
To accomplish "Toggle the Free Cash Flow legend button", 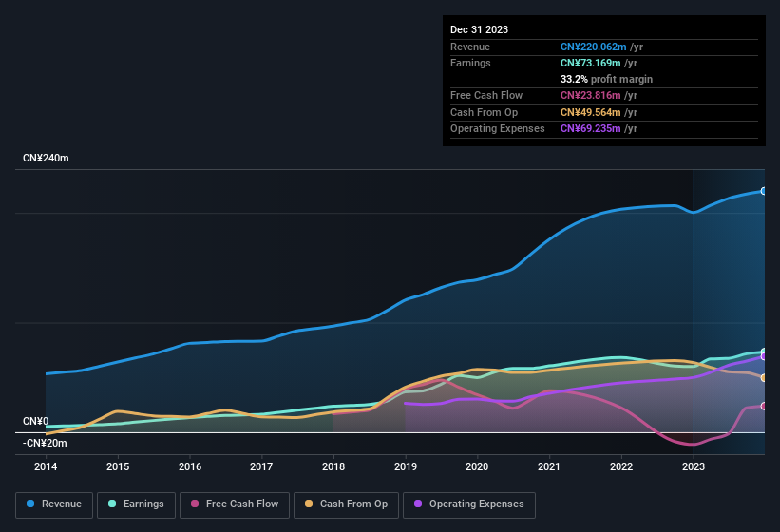I will point(235,504).
